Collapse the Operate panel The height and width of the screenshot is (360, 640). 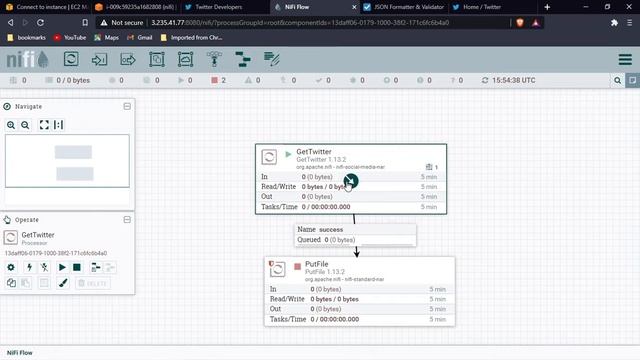[127, 220]
